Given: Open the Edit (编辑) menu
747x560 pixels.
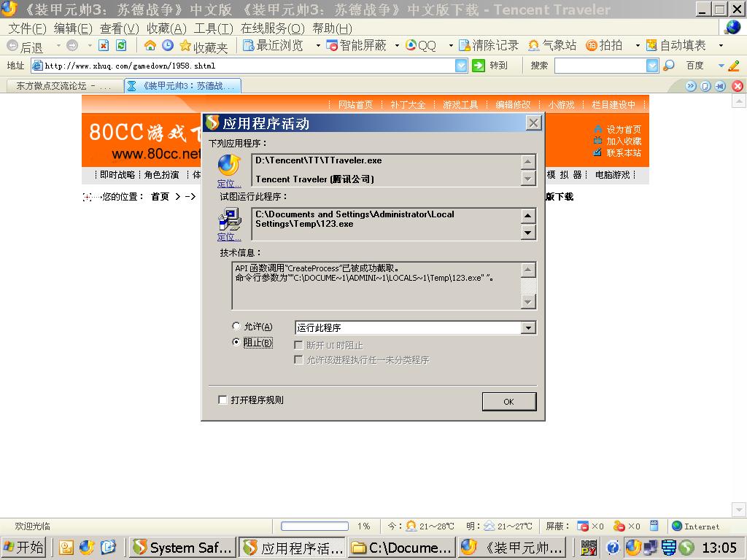Looking at the screenshot, I should point(73,28).
